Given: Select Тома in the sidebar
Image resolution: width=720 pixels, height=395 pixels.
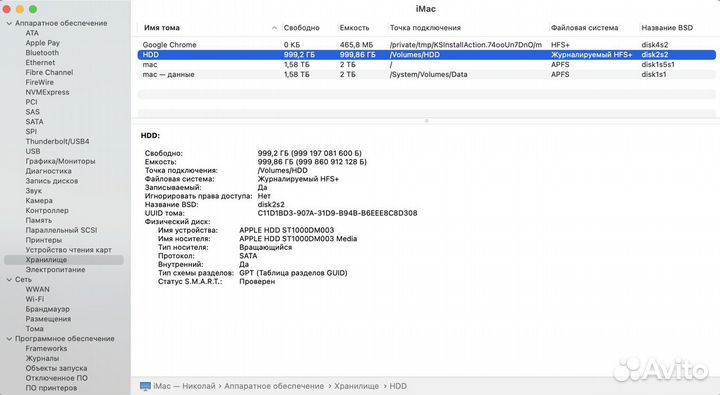Looking at the screenshot, I should tap(35, 329).
